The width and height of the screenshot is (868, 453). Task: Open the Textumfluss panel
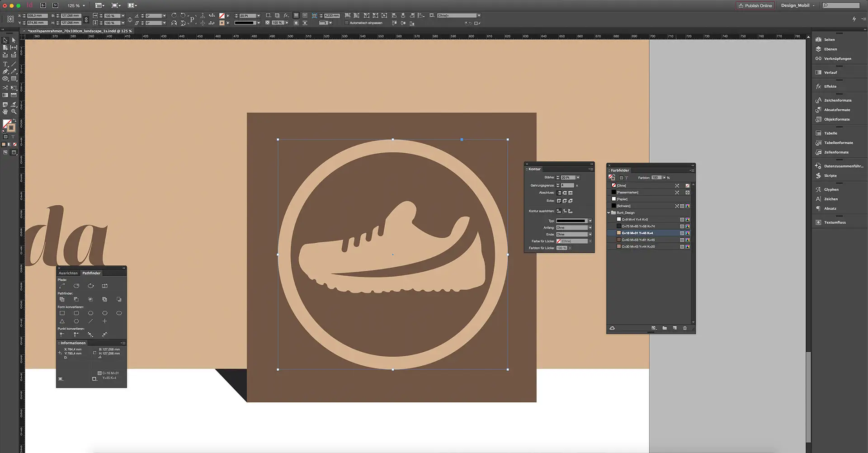point(819,222)
